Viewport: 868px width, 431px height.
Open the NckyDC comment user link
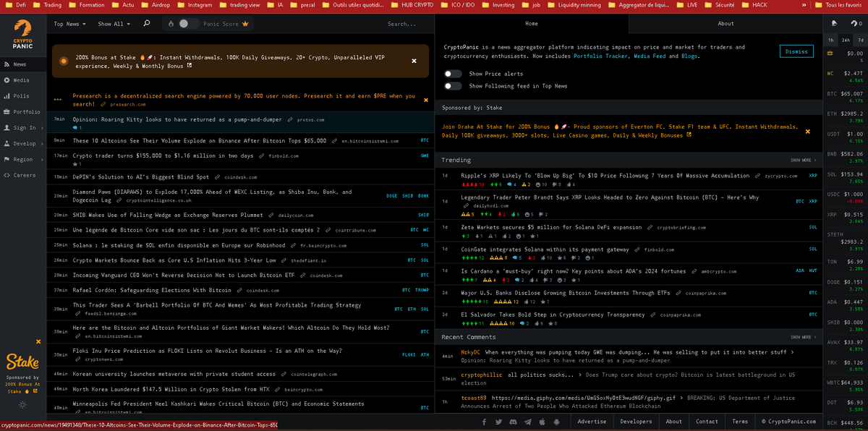(x=470, y=352)
